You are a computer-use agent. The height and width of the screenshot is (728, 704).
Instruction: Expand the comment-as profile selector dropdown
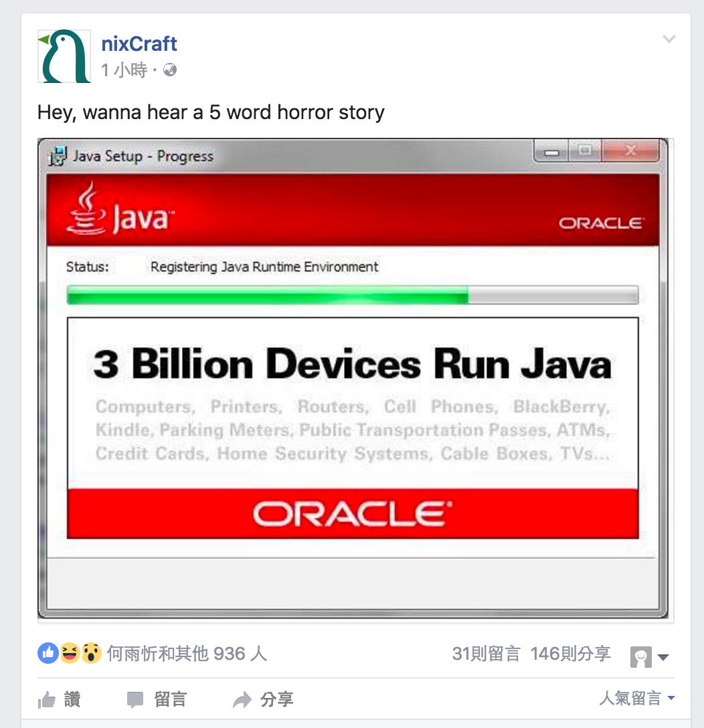tap(650, 657)
